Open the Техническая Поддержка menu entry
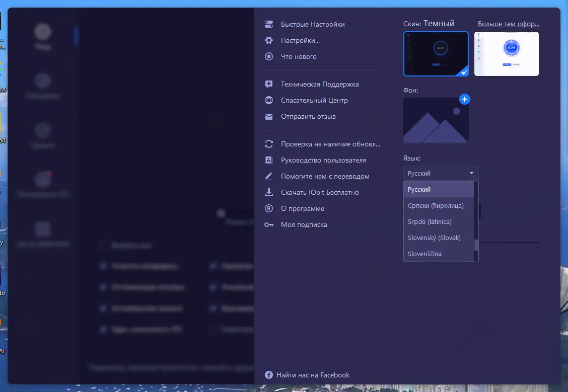Screen dimensions: 568x392 click(320, 84)
